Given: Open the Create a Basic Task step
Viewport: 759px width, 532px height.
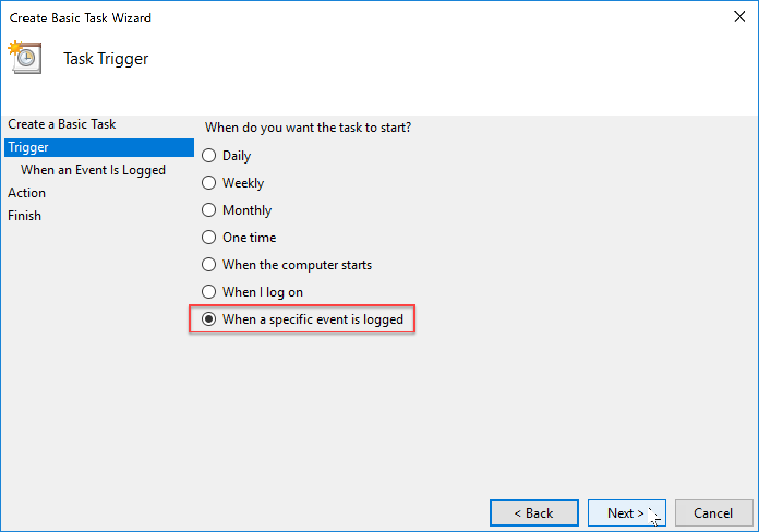Looking at the screenshot, I should point(62,124).
